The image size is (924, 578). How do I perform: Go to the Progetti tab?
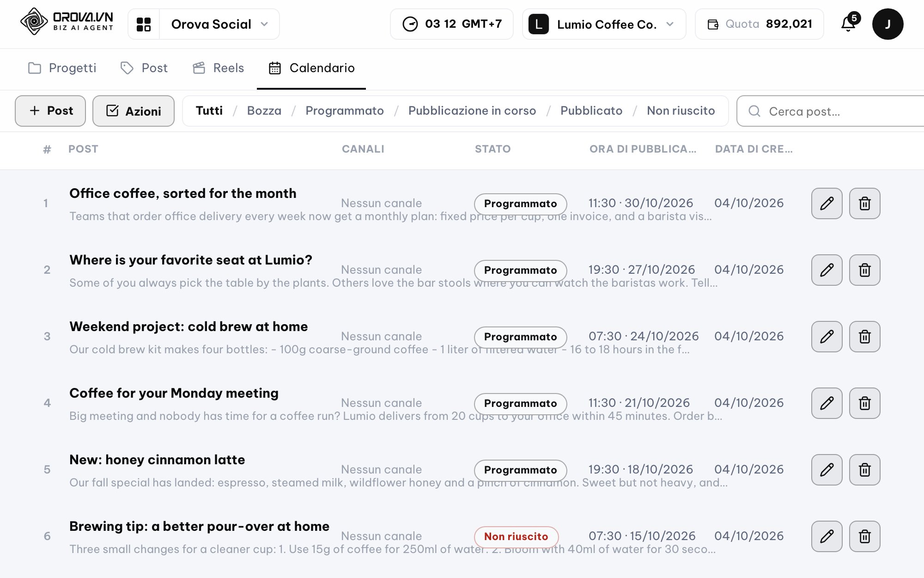[62, 68]
